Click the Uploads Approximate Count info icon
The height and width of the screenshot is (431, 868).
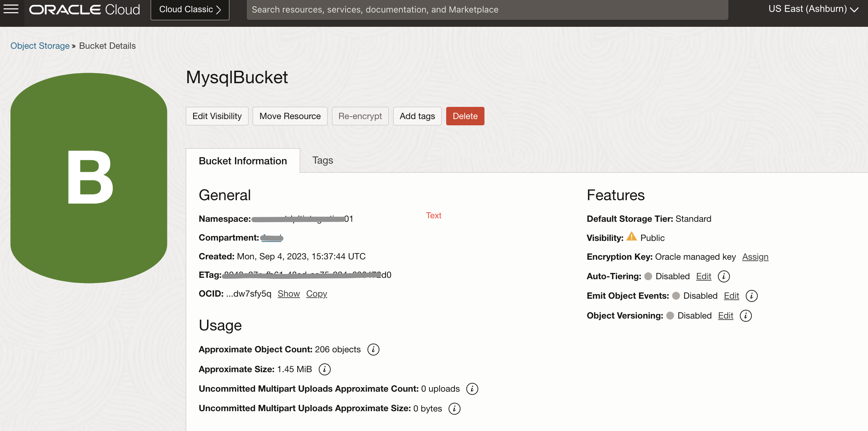pyautogui.click(x=472, y=389)
